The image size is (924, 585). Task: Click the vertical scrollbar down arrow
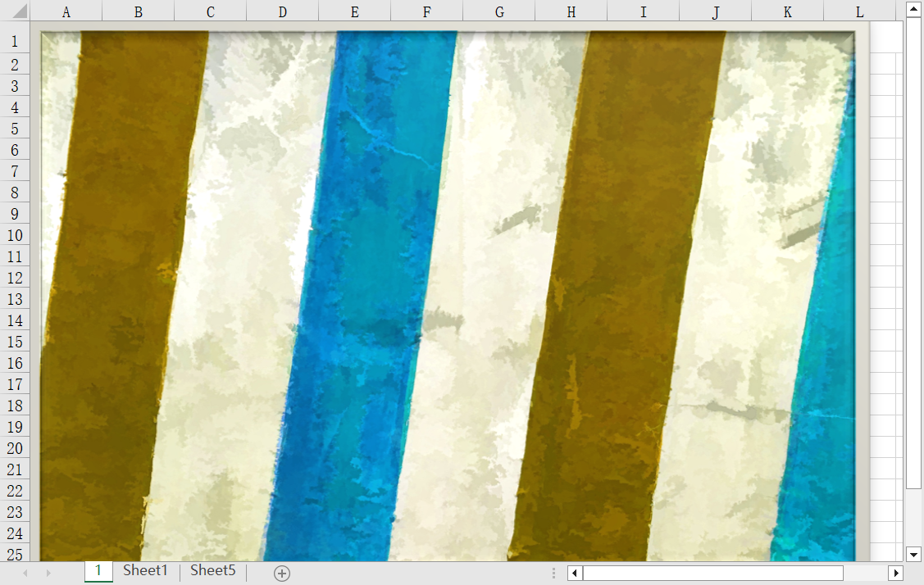click(913, 555)
